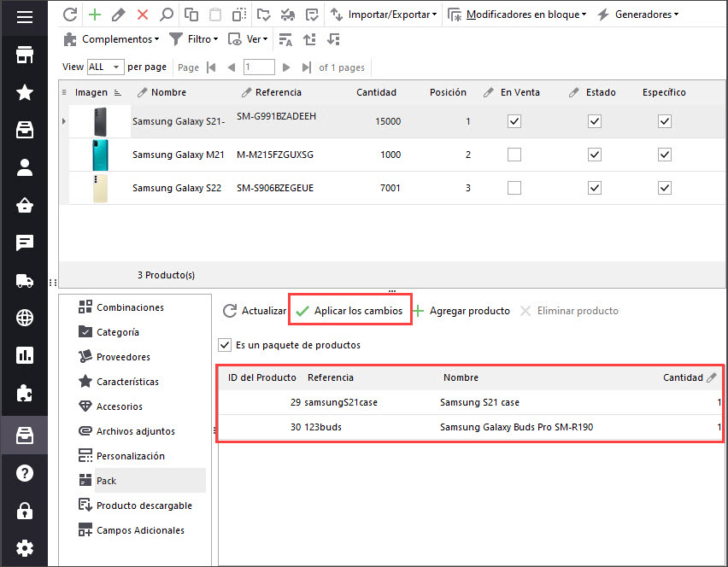
Task: Click the paste clipboard icon
Action: 215,15
